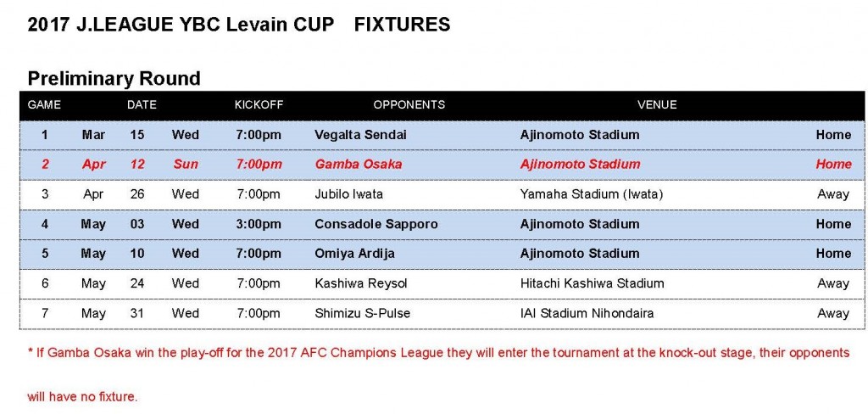Click the red Gamba Osaka play-off footnote
868x414 pixels.
pos(437,352)
